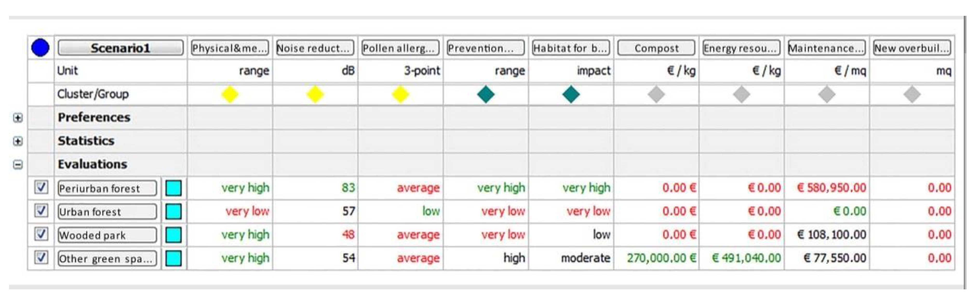Open the Compost criterion button
This screenshot has height=307, width=980.
pyautogui.click(x=656, y=48)
